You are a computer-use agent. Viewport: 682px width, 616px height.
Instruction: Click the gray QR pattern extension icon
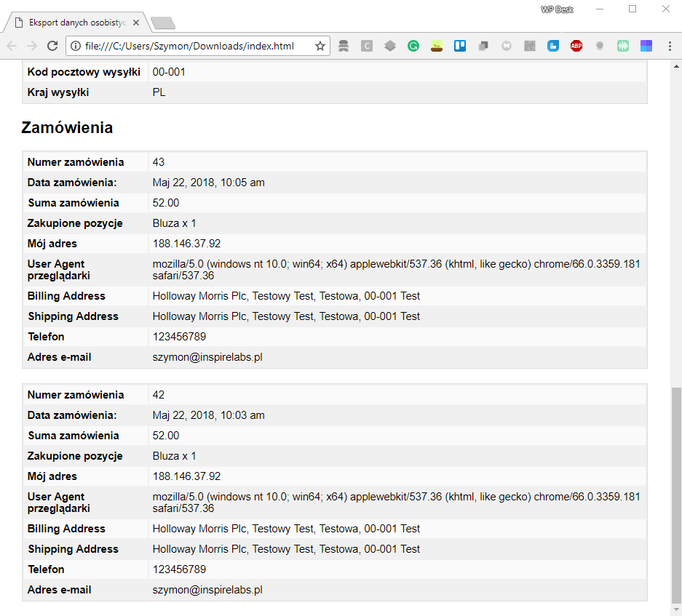pos(530,46)
